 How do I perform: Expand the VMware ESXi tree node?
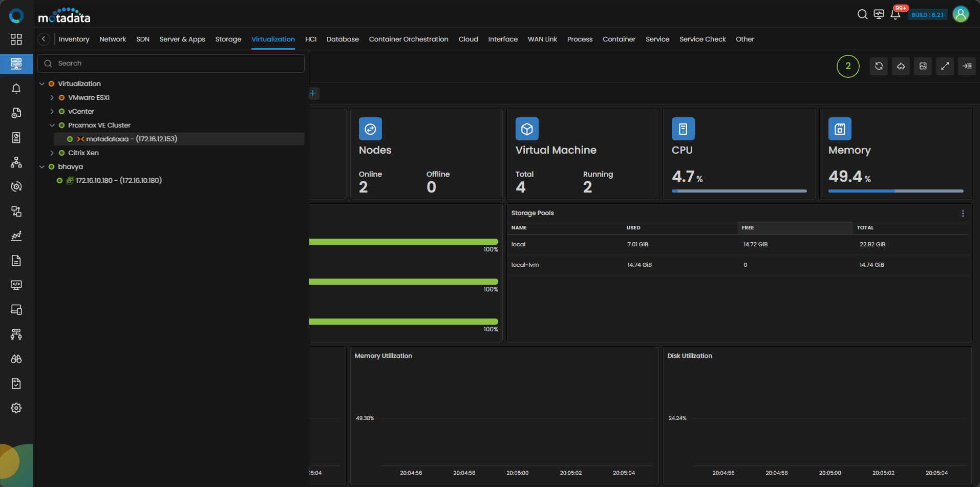point(52,98)
